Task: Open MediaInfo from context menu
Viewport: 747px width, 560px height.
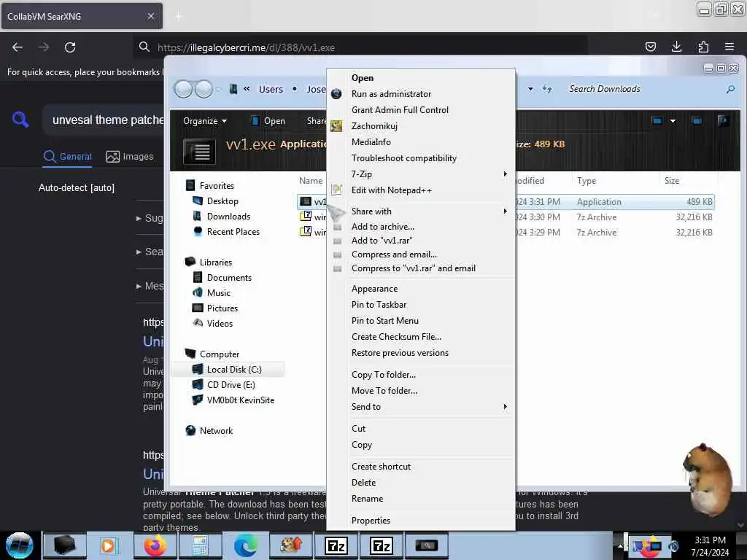Action: [371, 142]
